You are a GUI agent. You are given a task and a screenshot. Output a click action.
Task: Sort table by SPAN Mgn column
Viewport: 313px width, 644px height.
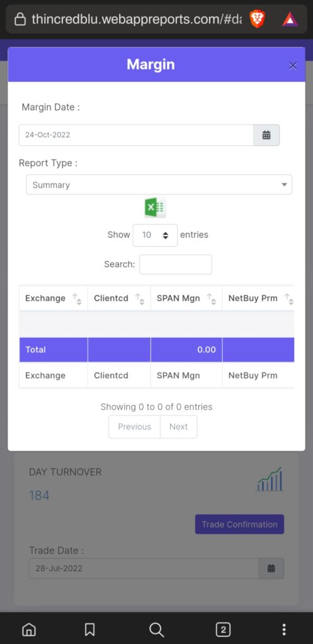pyautogui.click(x=186, y=299)
